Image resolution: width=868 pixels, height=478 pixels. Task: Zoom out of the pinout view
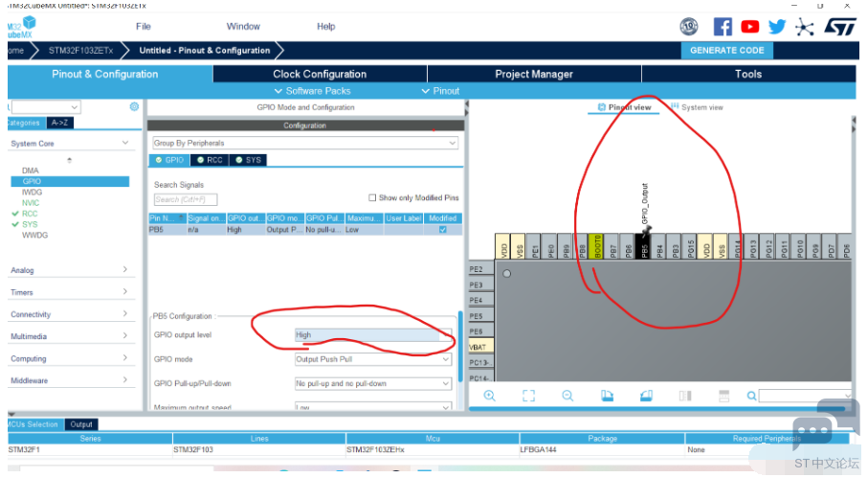point(568,396)
